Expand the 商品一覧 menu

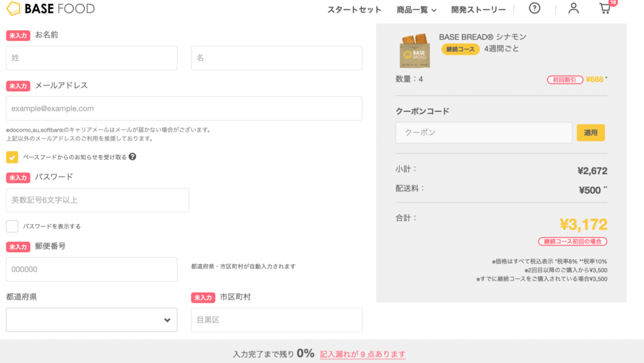[416, 10]
